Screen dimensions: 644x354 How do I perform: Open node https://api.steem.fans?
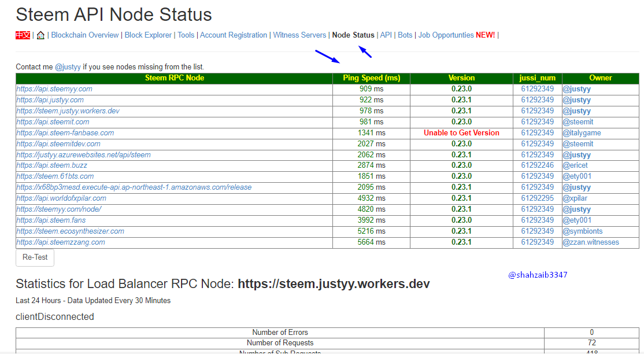click(51, 220)
